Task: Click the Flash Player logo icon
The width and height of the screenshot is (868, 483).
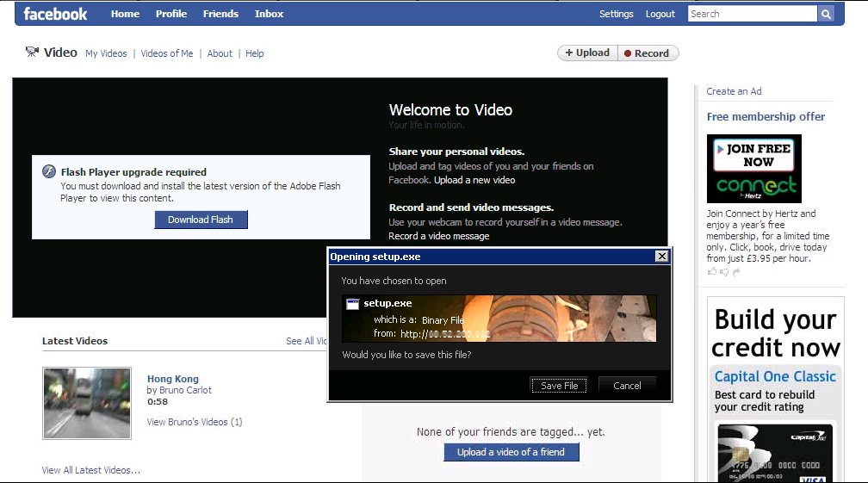Action: [49, 171]
